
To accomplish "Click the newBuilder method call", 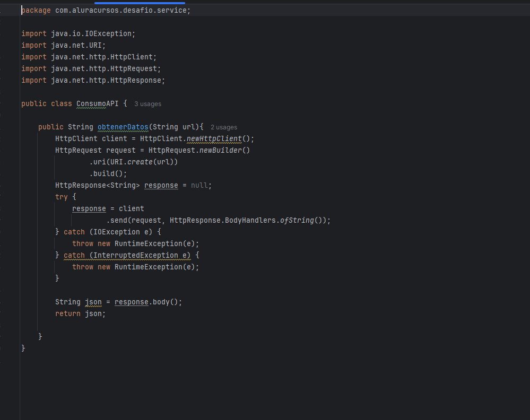I will [x=220, y=151].
